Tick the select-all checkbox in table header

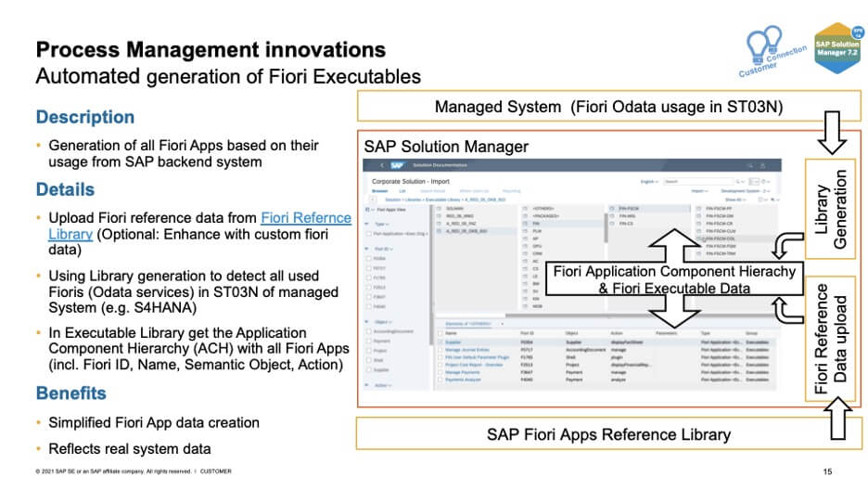coord(440,333)
